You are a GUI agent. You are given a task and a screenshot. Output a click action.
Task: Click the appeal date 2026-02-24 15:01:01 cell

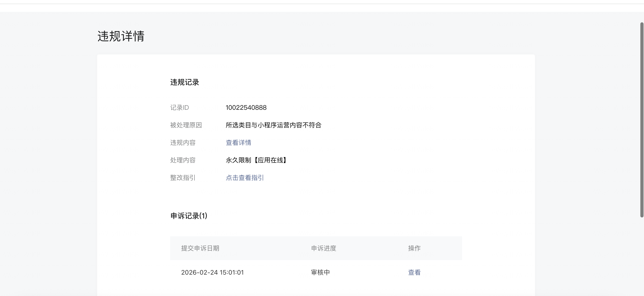[212, 272]
